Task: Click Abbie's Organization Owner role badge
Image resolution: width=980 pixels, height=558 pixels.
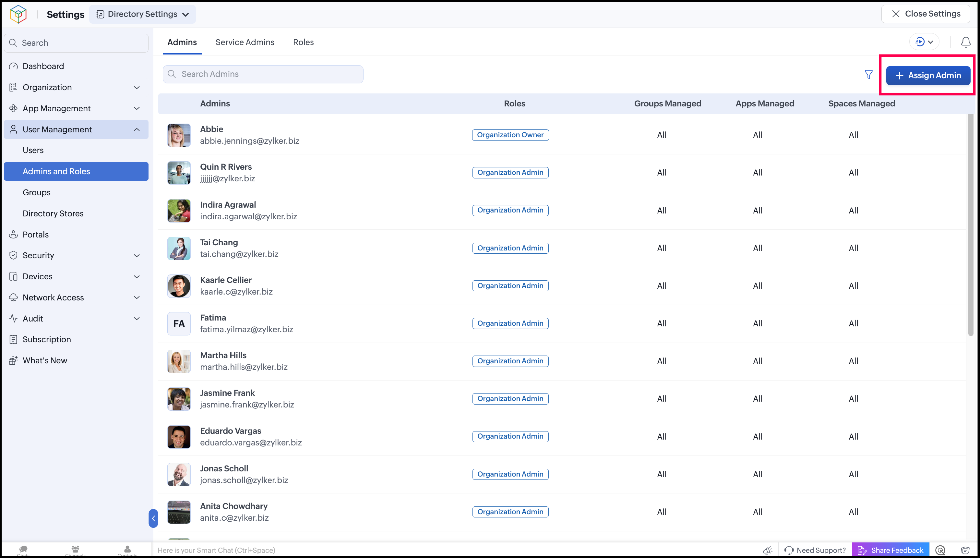Action: click(x=510, y=135)
